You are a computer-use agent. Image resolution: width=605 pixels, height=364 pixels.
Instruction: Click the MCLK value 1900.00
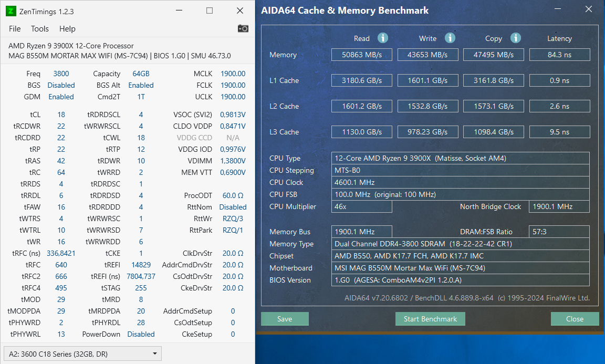tap(233, 74)
